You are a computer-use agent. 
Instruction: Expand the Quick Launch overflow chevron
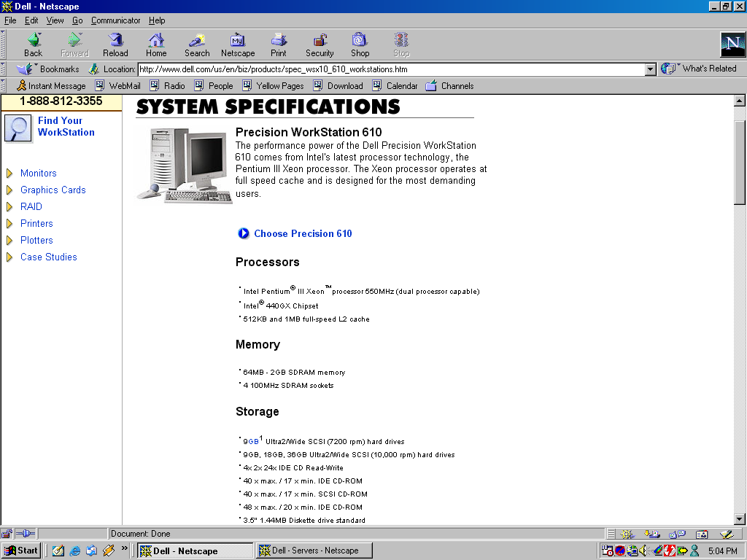click(x=124, y=548)
